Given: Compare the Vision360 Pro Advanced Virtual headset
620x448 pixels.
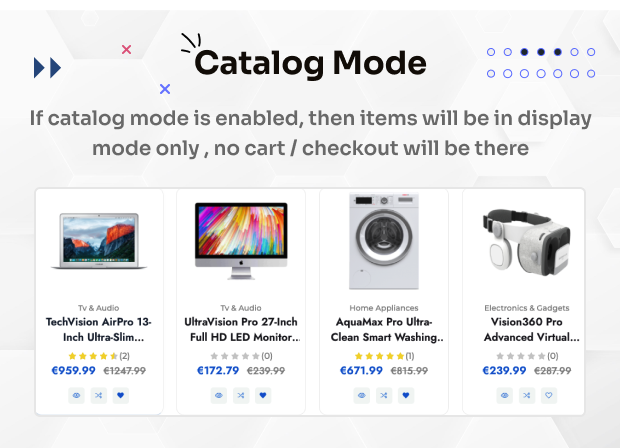Looking at the screenshot, I should point(526,395).
